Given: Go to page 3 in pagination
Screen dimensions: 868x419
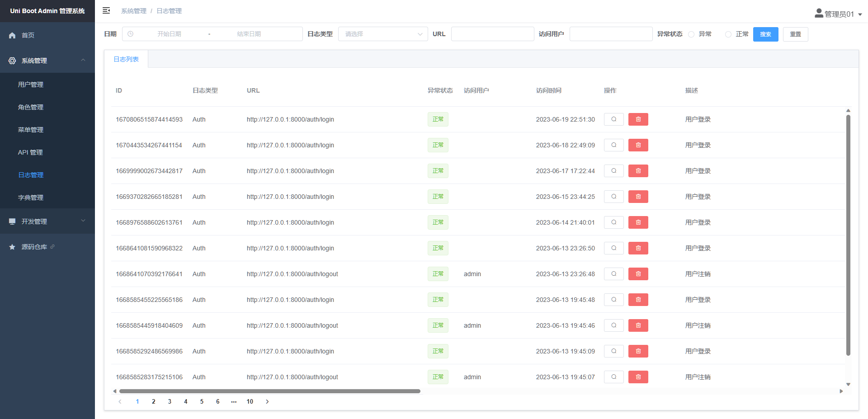Looking at the screenshot, I should [170, 401].
